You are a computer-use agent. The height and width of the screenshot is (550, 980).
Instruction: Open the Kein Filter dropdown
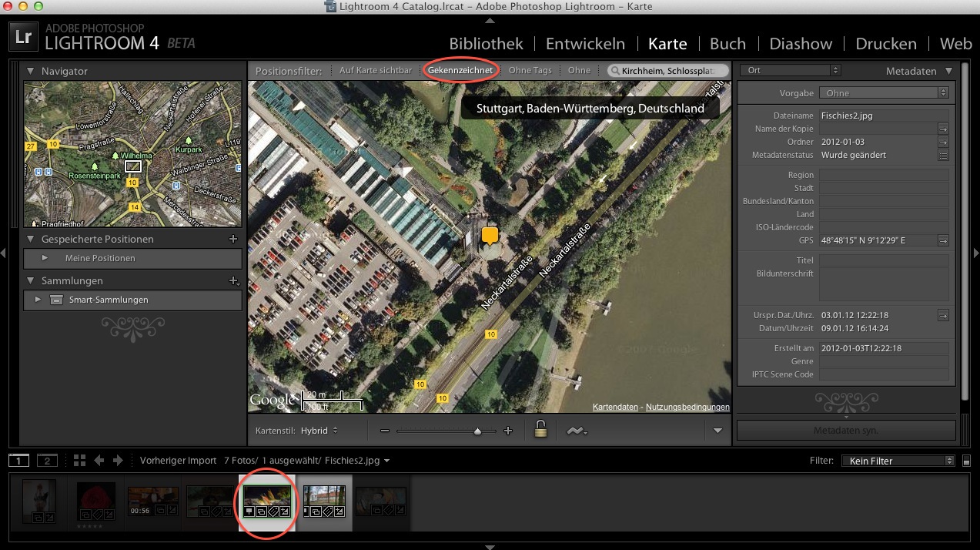click(897, 461)
